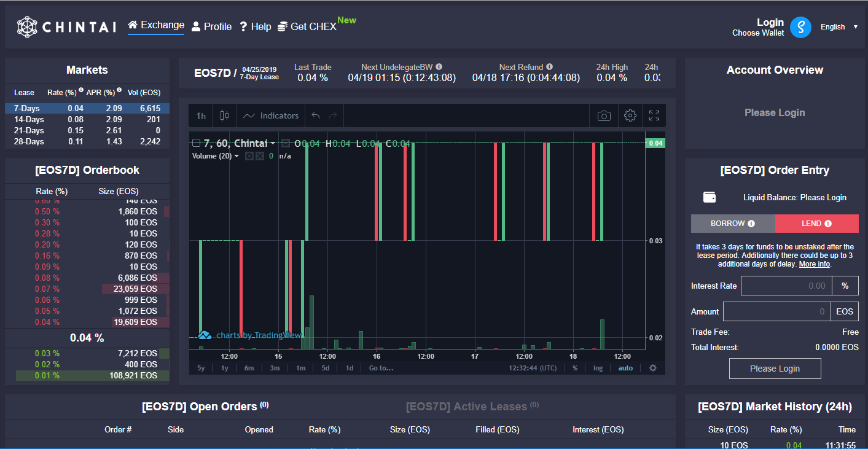The width and height of the screenshot is (868, 449).
Task: Undo the last chart action
Action: (316, 115)
